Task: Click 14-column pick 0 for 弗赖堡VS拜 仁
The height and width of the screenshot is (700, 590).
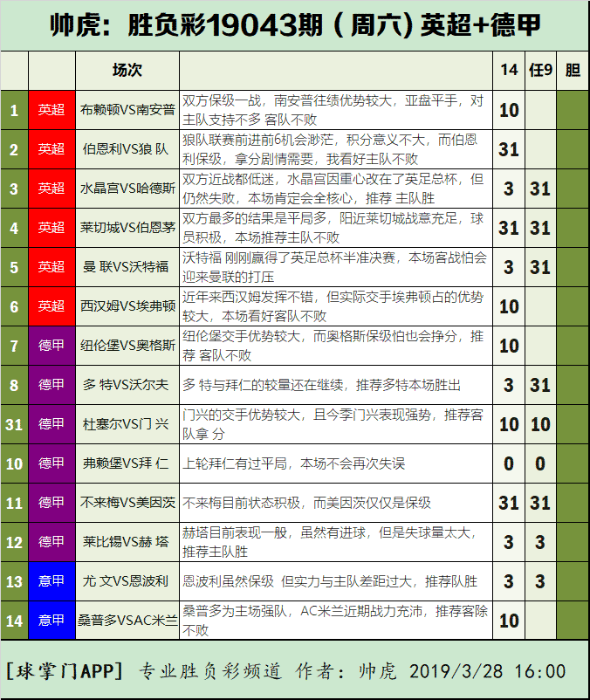Action: pos(509,463)
